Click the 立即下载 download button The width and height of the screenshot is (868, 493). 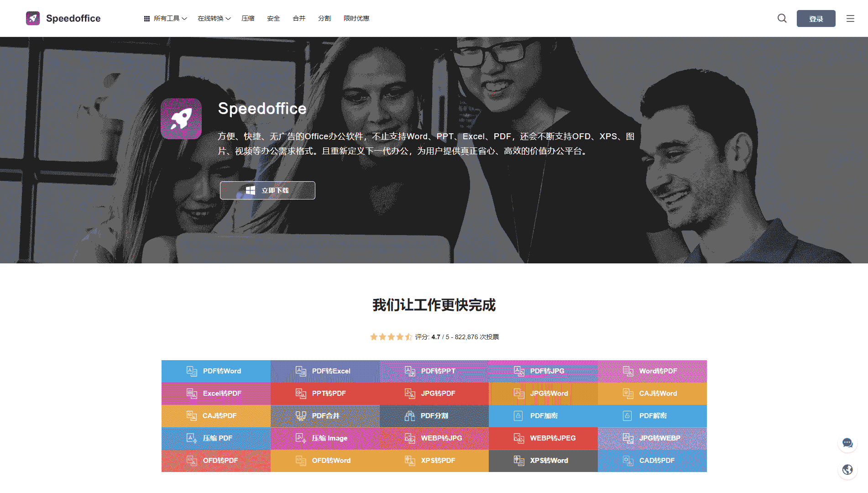pyautogui.click(x=267, y=190)
